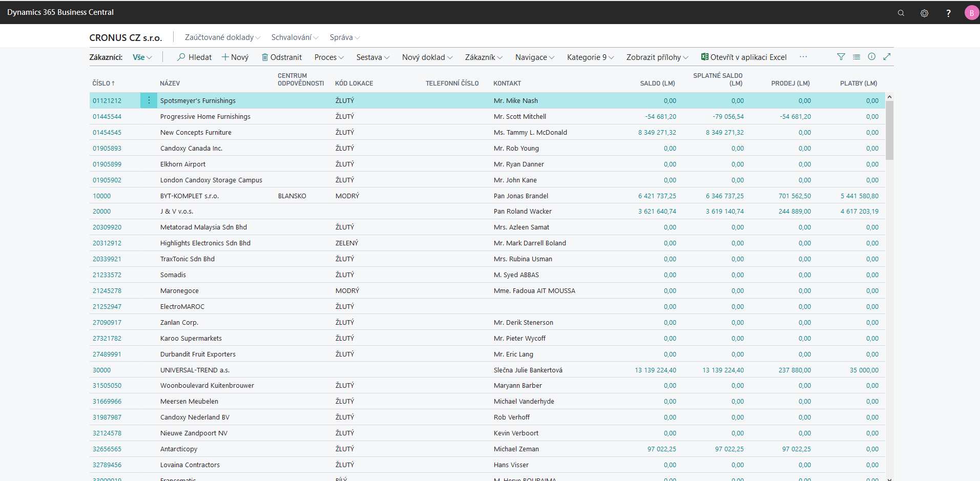
Task: Sort by the KÓD LOKACE column header
Action: [354, 83]
